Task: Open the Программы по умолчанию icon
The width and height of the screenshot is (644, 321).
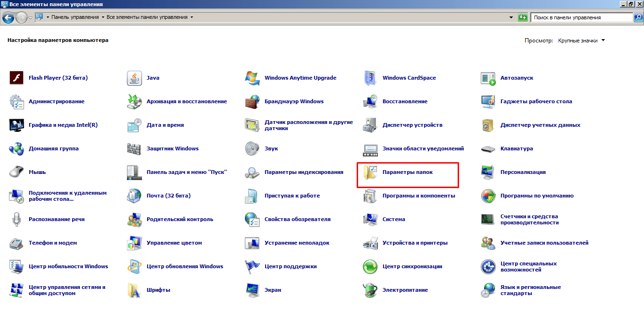Action: click(x=488, y=196)
